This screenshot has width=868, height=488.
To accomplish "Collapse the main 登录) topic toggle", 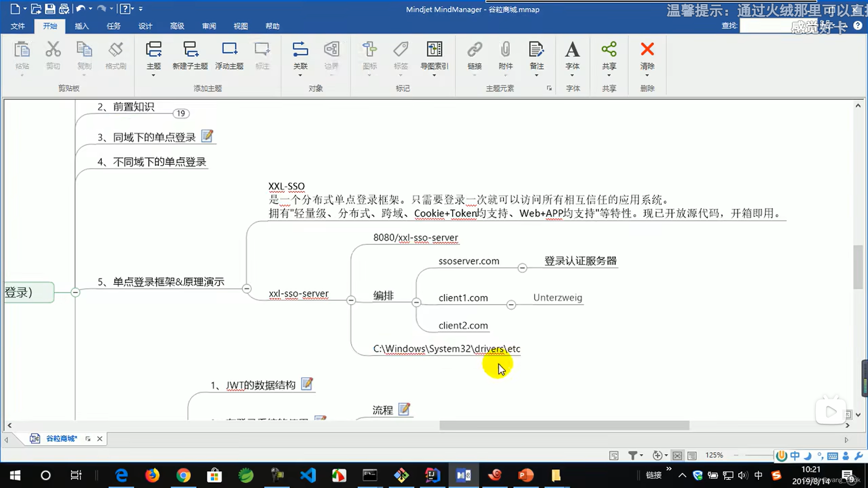I will pyautogui.click(x=75, y=292).
